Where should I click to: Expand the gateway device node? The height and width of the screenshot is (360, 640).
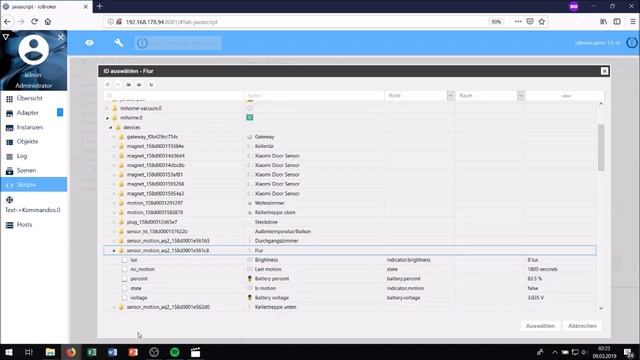(x=114, y=137)
